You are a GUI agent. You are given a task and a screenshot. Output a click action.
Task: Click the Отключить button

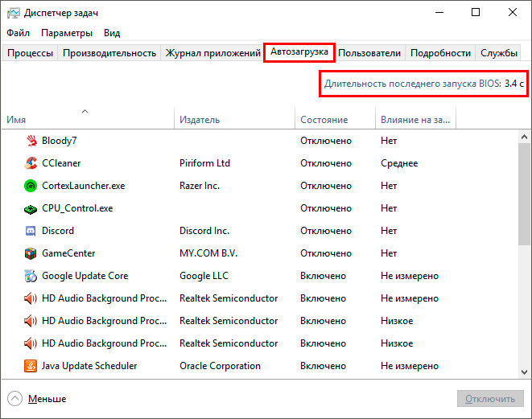(490, 399)
